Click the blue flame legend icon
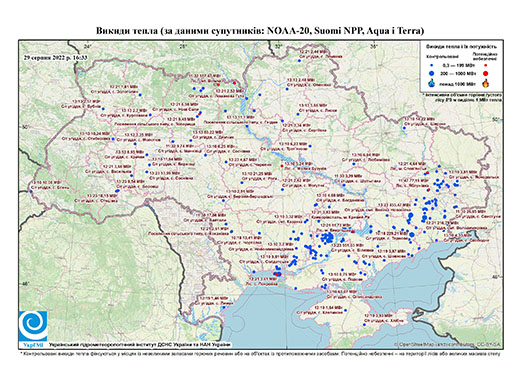The height and width of the screenshot is (368, 520). (432, 83)
